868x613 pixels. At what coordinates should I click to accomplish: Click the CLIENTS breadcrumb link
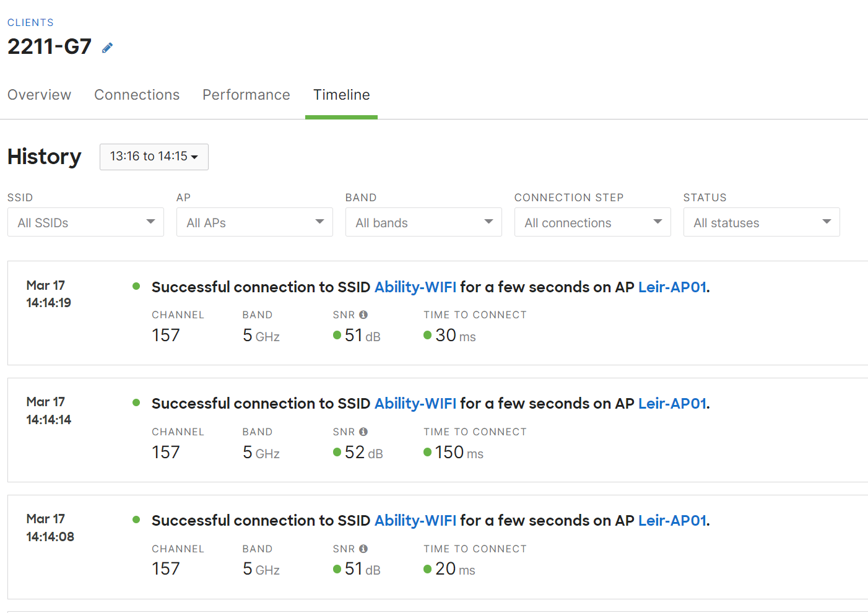[30, 22]
